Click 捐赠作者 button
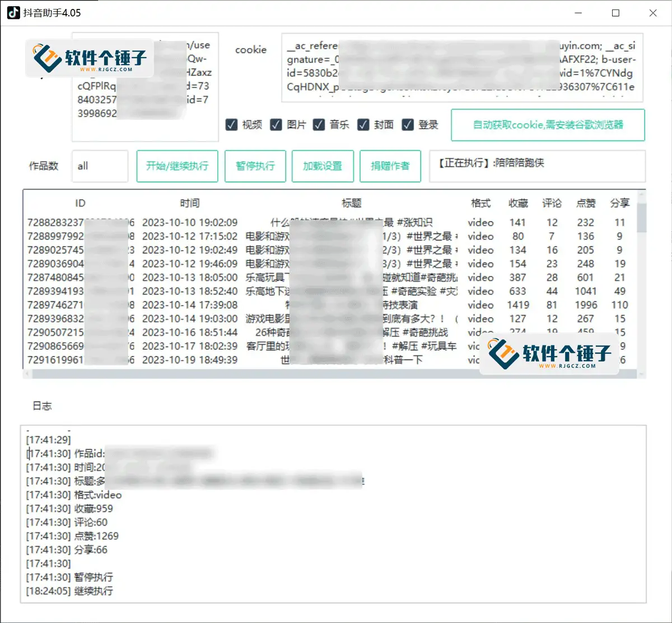This screenshot has width=672, height=623. 390,166
